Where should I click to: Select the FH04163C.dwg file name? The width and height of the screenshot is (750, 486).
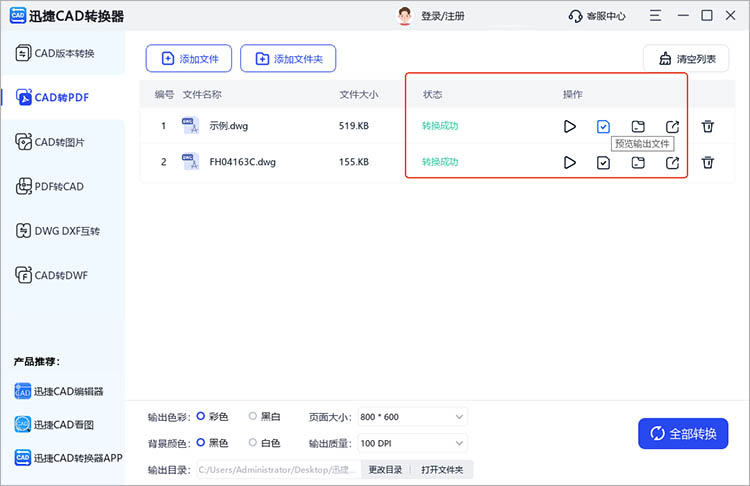[x=243, y=162]
